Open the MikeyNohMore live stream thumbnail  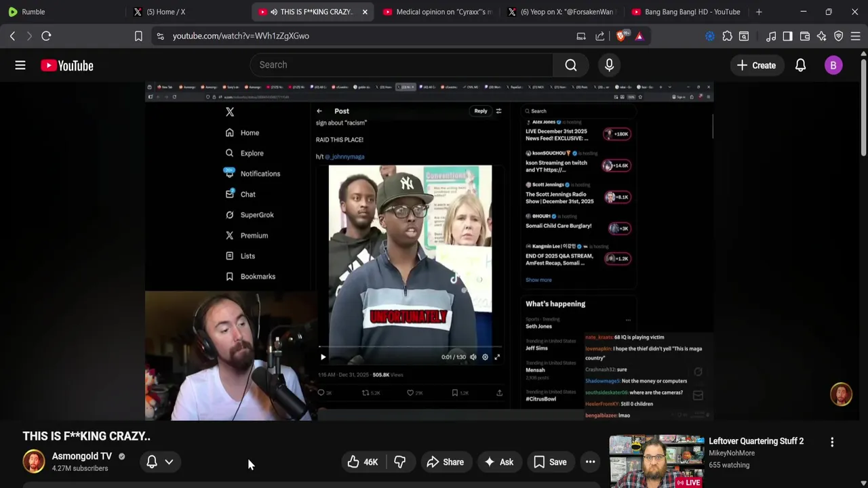click(656, 461)
